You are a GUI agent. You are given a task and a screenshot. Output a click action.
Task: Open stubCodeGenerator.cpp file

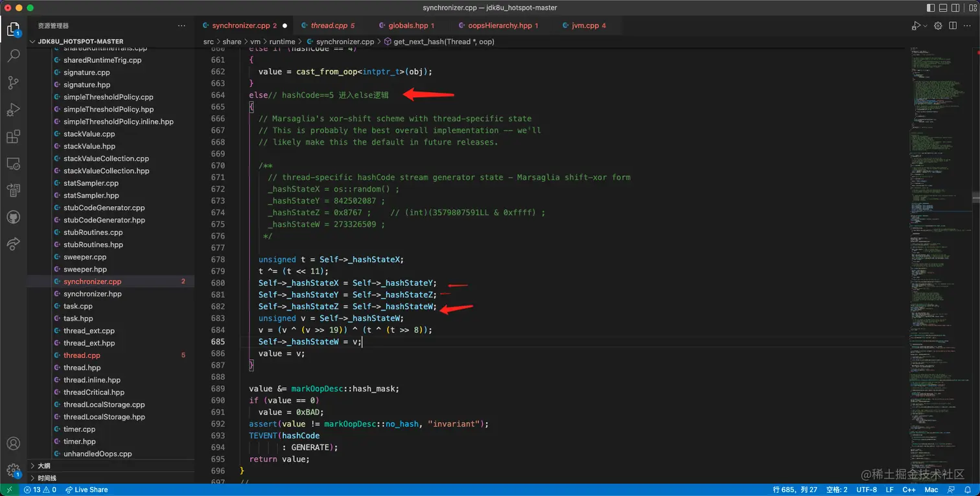(110, 207)
